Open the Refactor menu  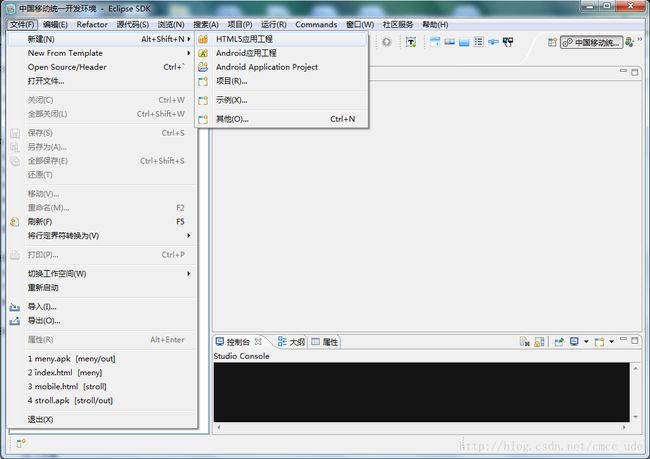92,24
